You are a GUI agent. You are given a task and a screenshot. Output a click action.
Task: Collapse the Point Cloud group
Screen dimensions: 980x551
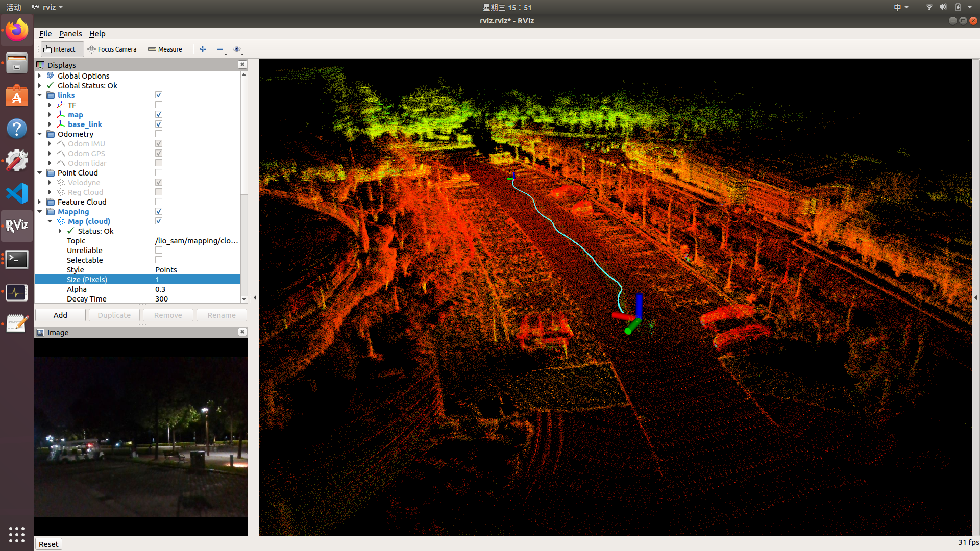pos(40,173)
